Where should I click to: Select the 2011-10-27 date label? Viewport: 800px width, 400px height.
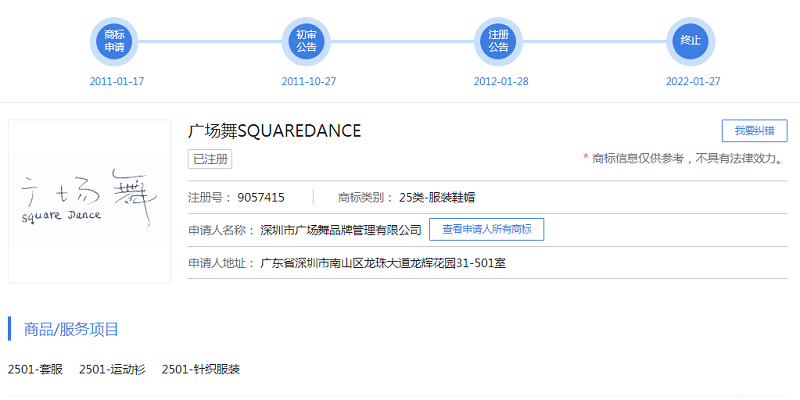click(x=308, y=81)
